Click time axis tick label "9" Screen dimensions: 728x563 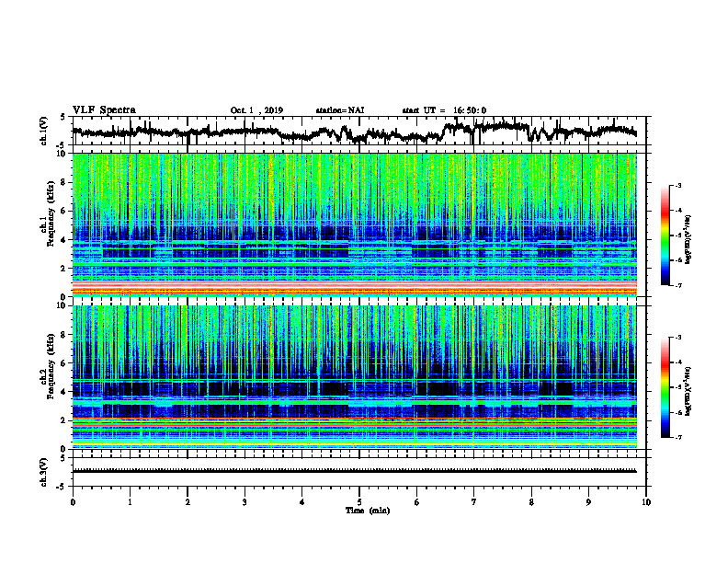coord(588,502)
